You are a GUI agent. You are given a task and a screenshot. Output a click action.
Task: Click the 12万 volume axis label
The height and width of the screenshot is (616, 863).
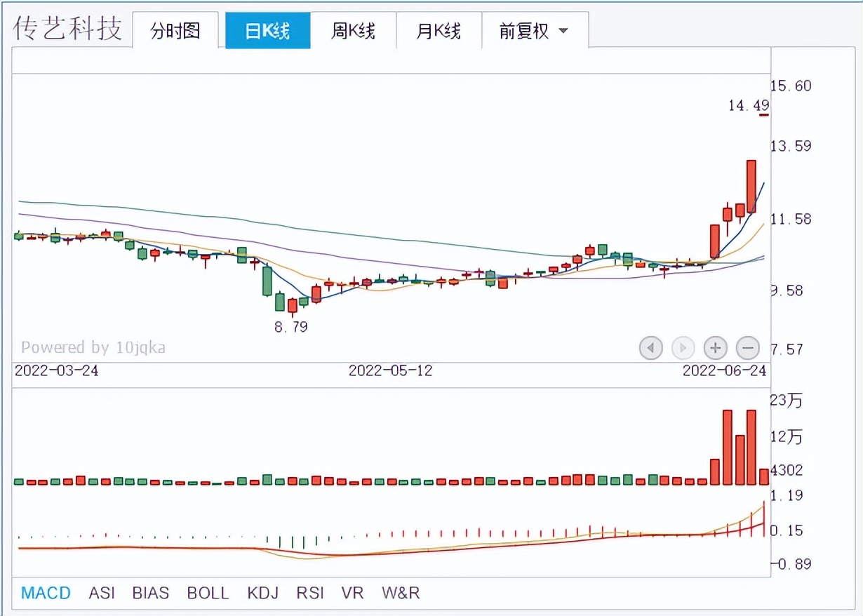point(786,437)
